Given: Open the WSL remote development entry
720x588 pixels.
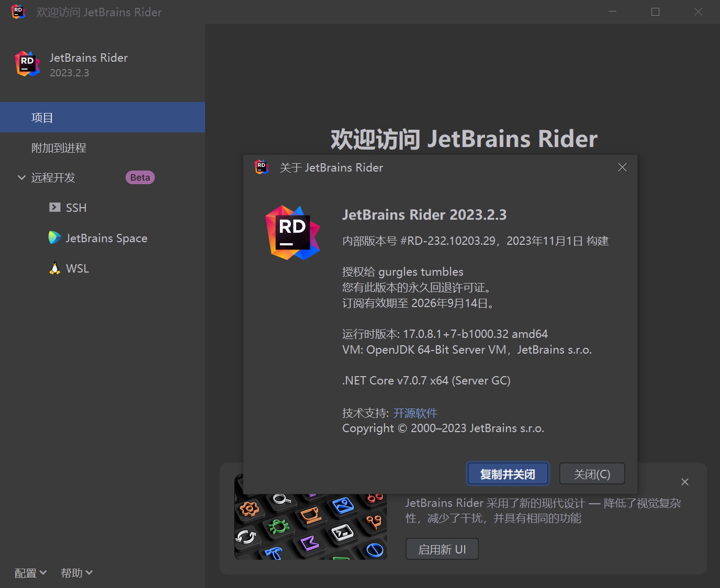Looking at the screenshot, I should pyautogui.click(x=103, y=268).
